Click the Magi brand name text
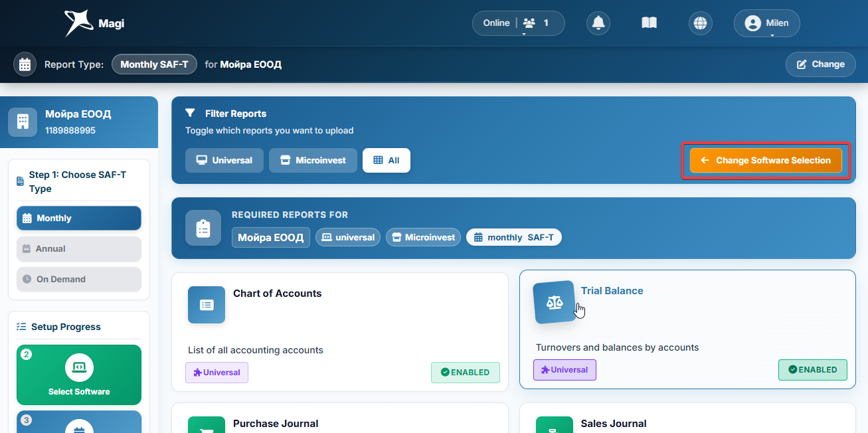This screenshot has height=433, width=868. pyautogui.click(x=111, y=24)
